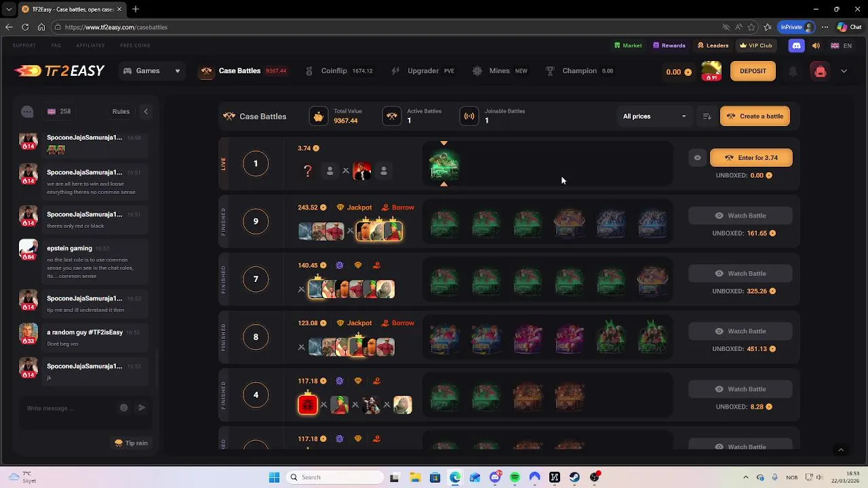Open a new browser tab

pos(136,9)
